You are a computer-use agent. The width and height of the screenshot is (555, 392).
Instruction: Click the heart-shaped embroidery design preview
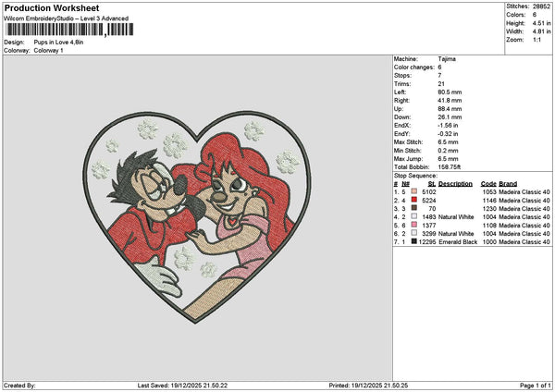point(197,216)
